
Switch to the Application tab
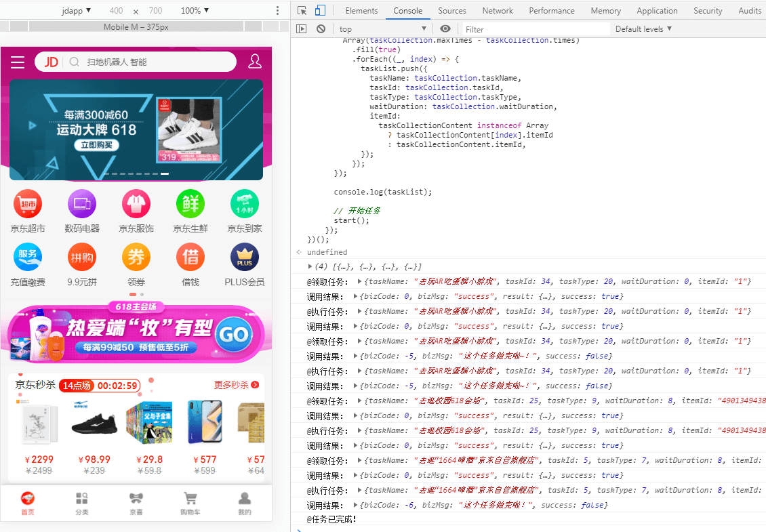pyautogui.click(x=657, y=10)
